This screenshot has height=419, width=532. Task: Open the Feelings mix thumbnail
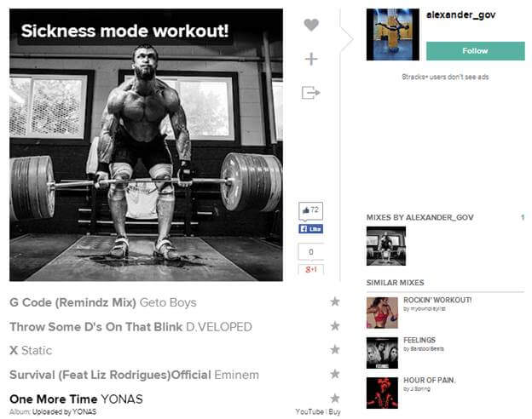click(382, 353)
